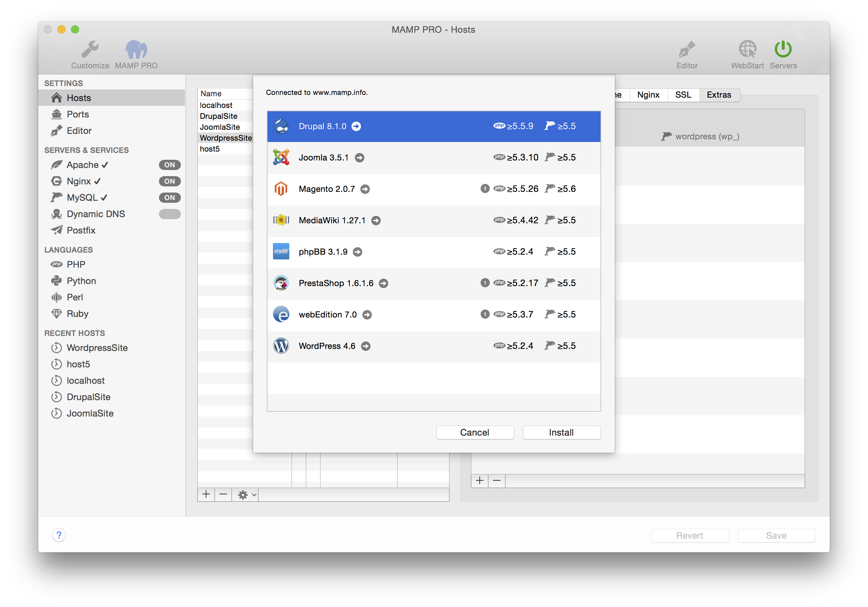Add an extra with the plus button

(x=480, y=481)
